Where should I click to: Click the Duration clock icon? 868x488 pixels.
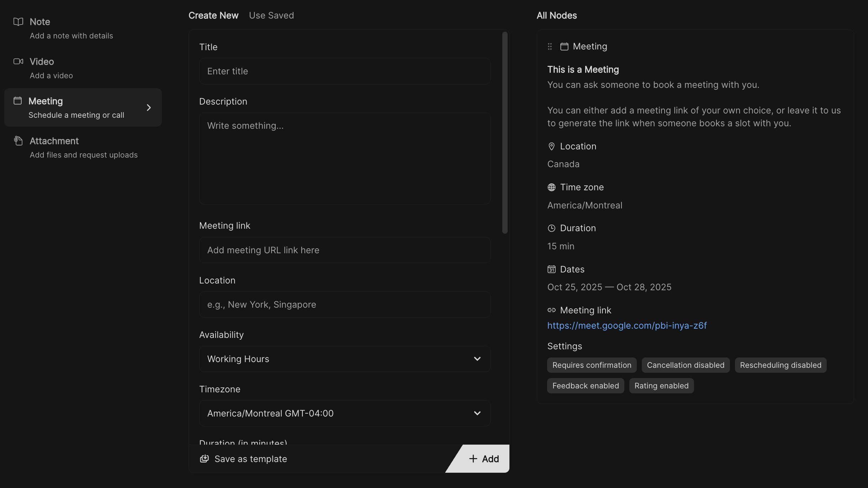551,228
